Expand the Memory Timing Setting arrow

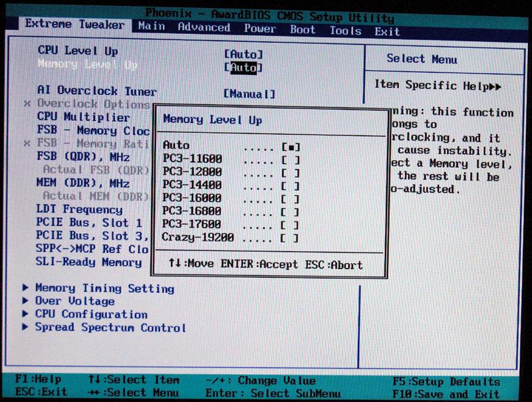tap(25, 288)
